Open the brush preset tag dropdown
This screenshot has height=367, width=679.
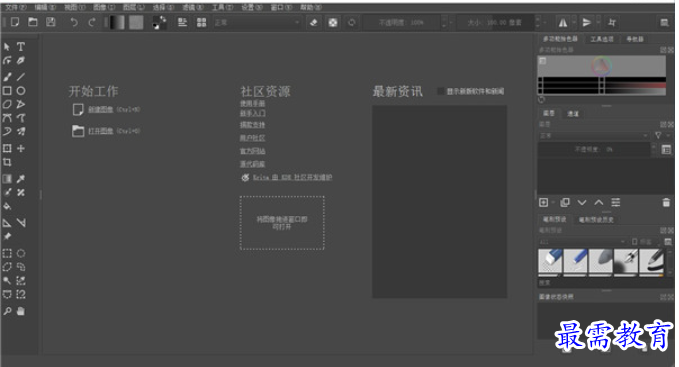click(x=583, y=241)
